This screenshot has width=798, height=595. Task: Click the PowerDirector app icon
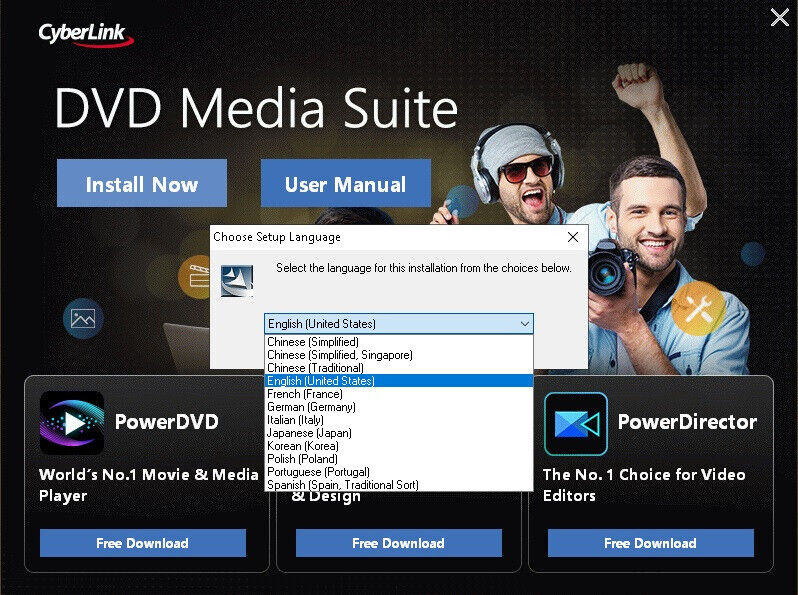pos(576,423)
